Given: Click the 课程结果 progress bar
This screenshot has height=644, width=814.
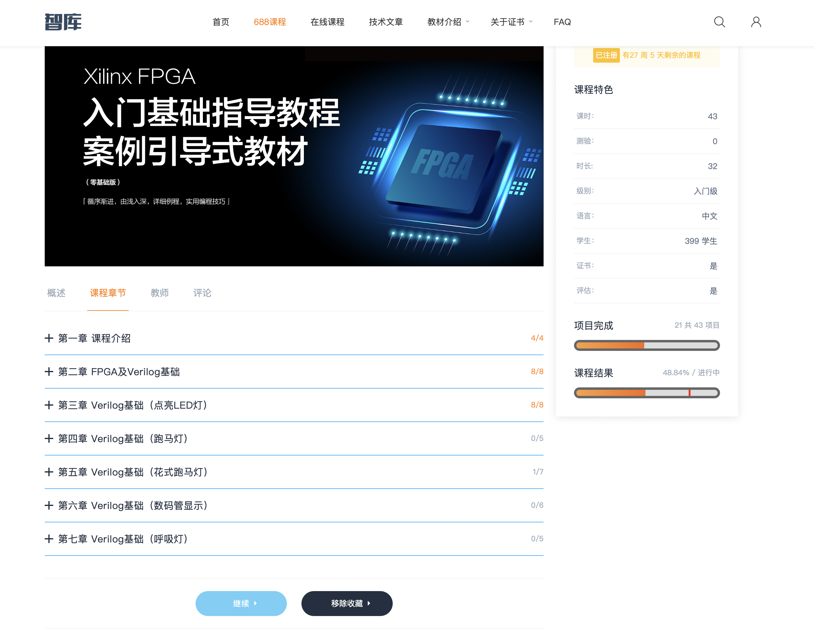Looking at the screenshot, I should click(x=646, y=393).
